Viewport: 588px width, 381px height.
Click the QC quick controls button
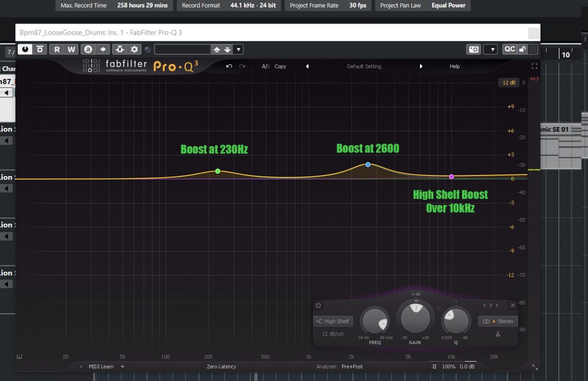510,49
